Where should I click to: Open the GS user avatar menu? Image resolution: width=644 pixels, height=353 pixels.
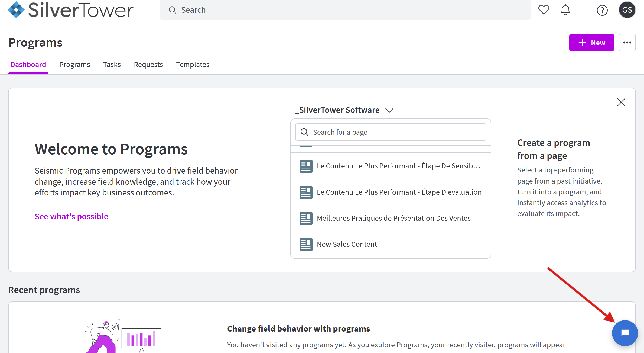[627, 10]
